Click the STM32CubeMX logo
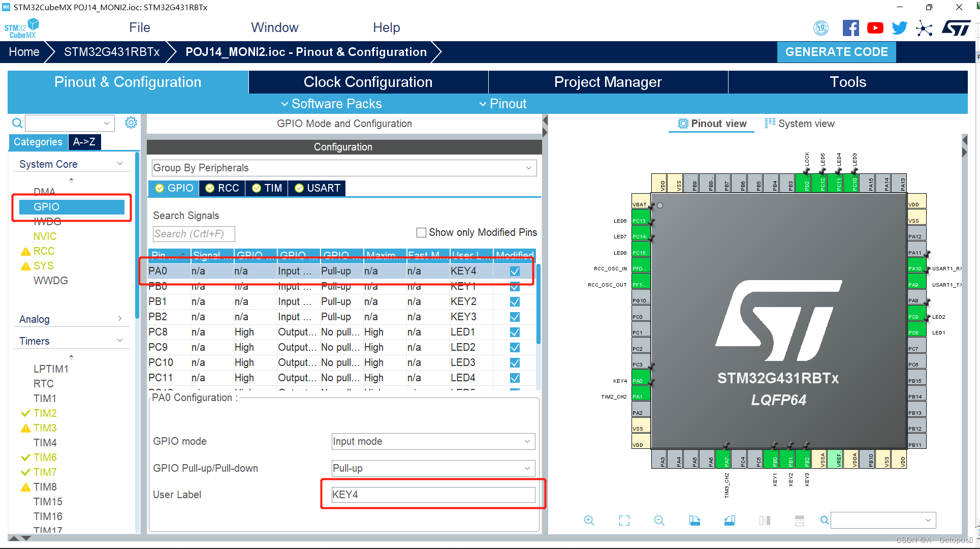This screenshot has width=980, height=549. (x=22, y=28)
